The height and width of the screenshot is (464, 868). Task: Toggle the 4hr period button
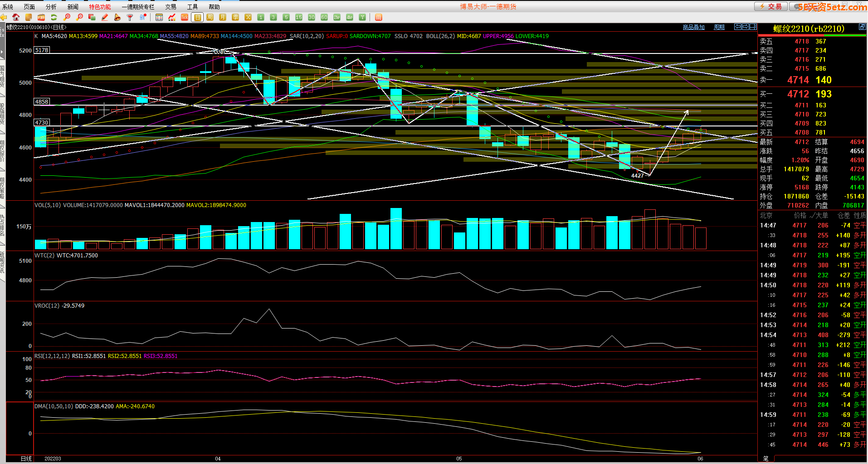(350, 17)
